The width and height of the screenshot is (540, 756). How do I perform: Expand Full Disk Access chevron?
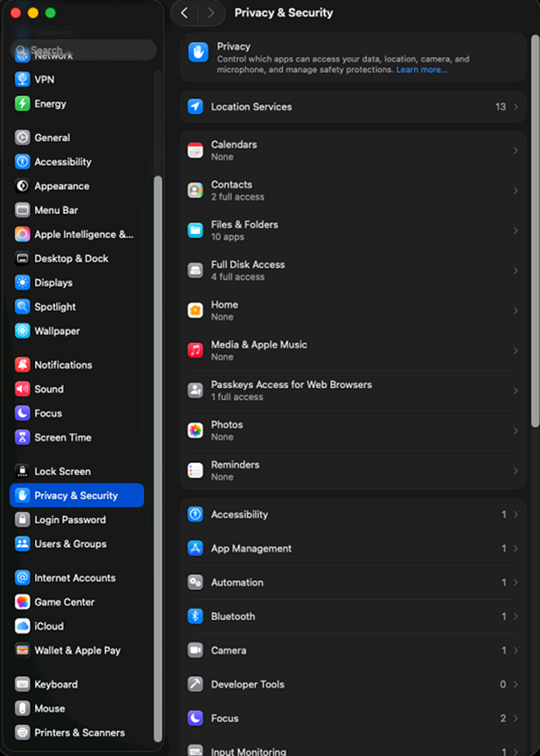click(515, 271)
